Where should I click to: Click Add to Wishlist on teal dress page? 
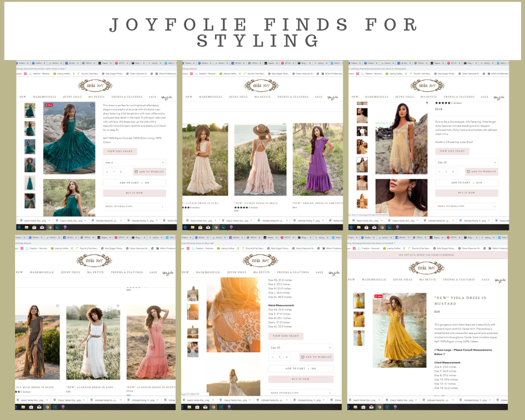149,172
